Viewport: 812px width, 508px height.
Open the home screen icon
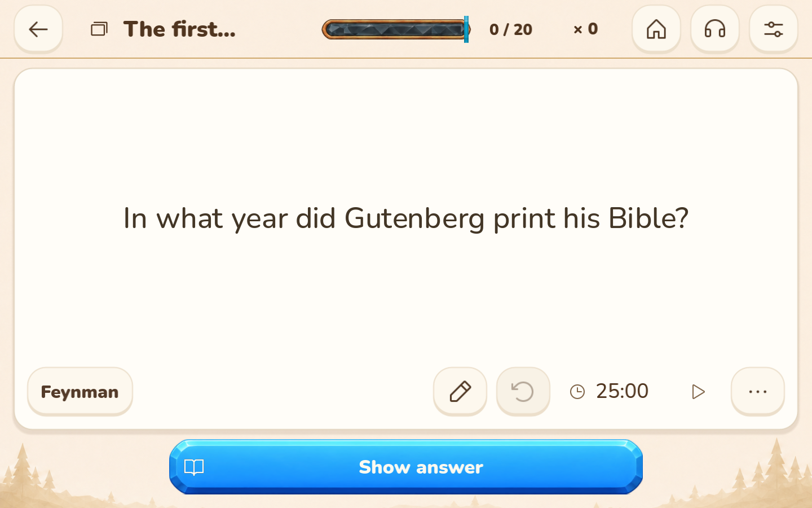click(656, 29)
